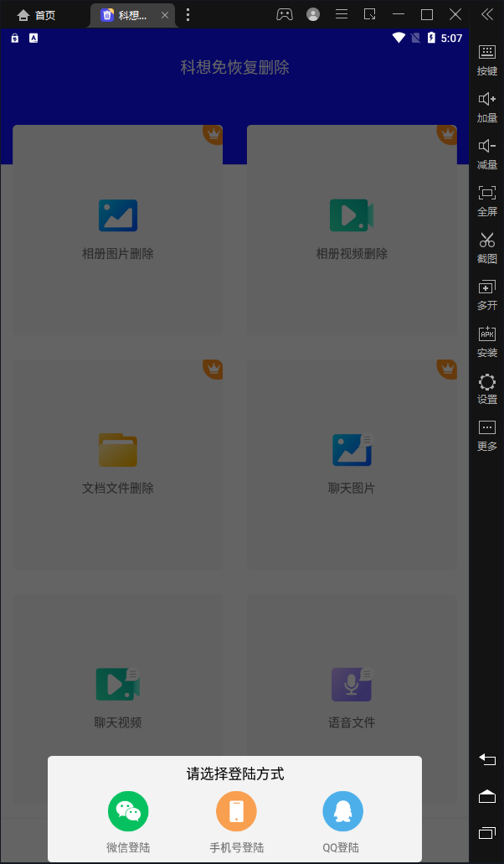Choose phone number login orange icon
The height and width of the screenshot is (864, 504).
[236, 811]
